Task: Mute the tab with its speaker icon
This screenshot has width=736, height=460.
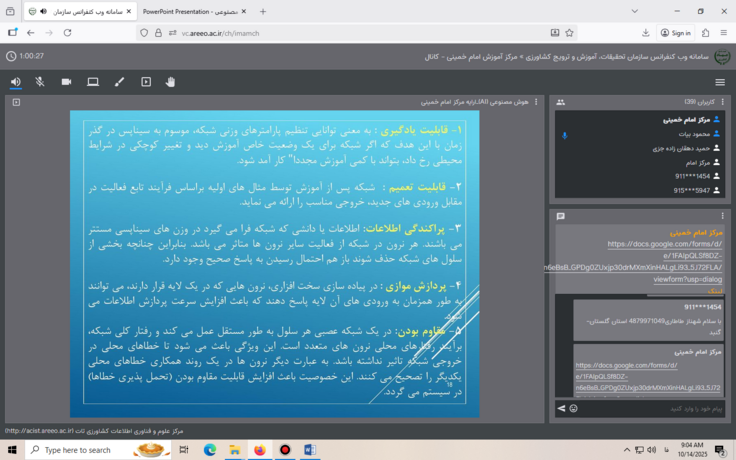Action: [x=44, y=11]
